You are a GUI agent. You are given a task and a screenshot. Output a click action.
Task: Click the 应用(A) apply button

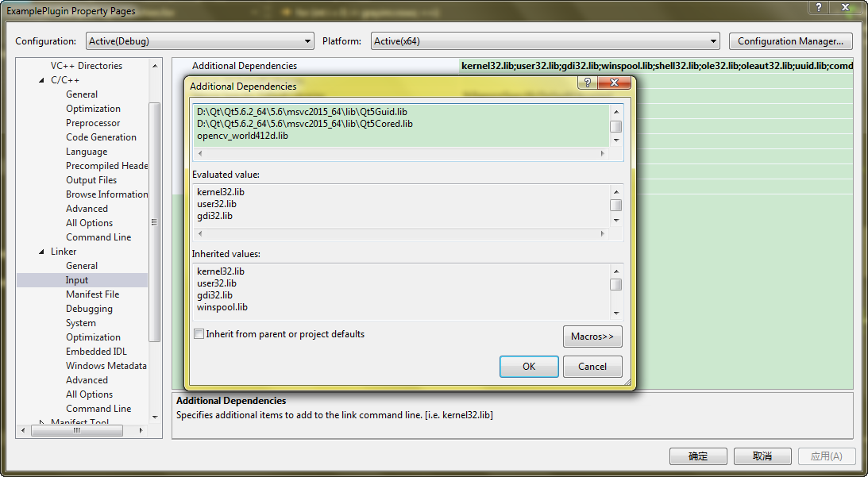coord(826,456)
